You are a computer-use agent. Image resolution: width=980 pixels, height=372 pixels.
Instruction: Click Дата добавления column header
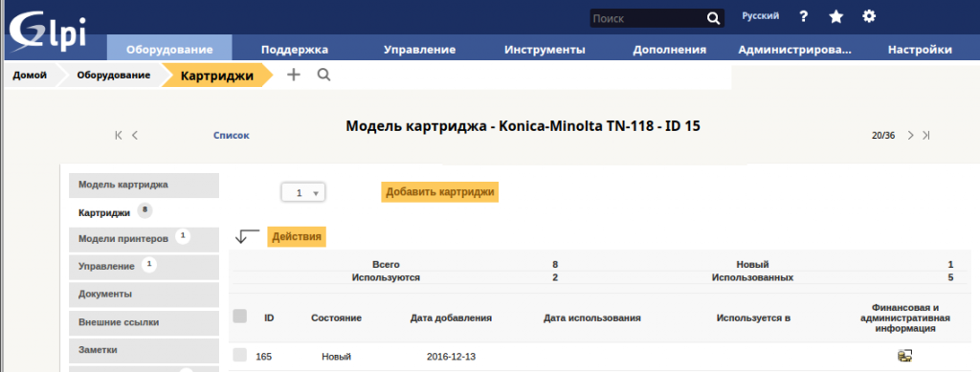(x=452, y=317)
